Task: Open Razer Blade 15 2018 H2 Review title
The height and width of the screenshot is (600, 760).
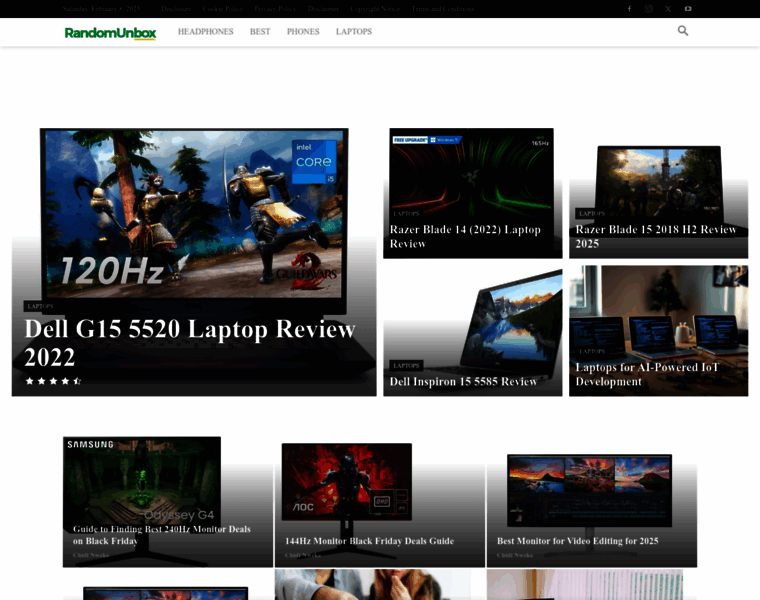Action: [656, 237]
